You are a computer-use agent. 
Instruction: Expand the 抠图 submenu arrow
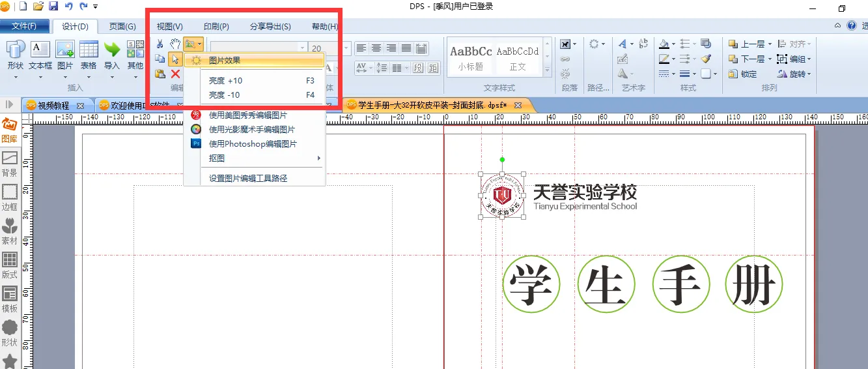(x=318, y=158)
